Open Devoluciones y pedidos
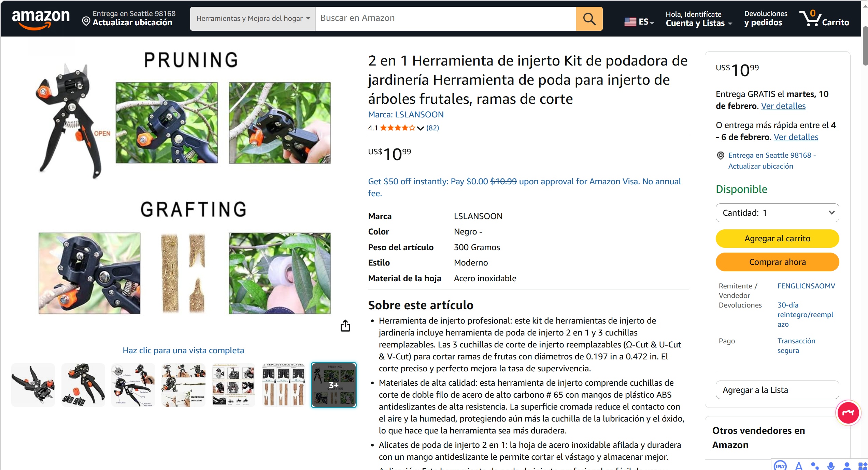868x470 pixels. tap(766, 19)
